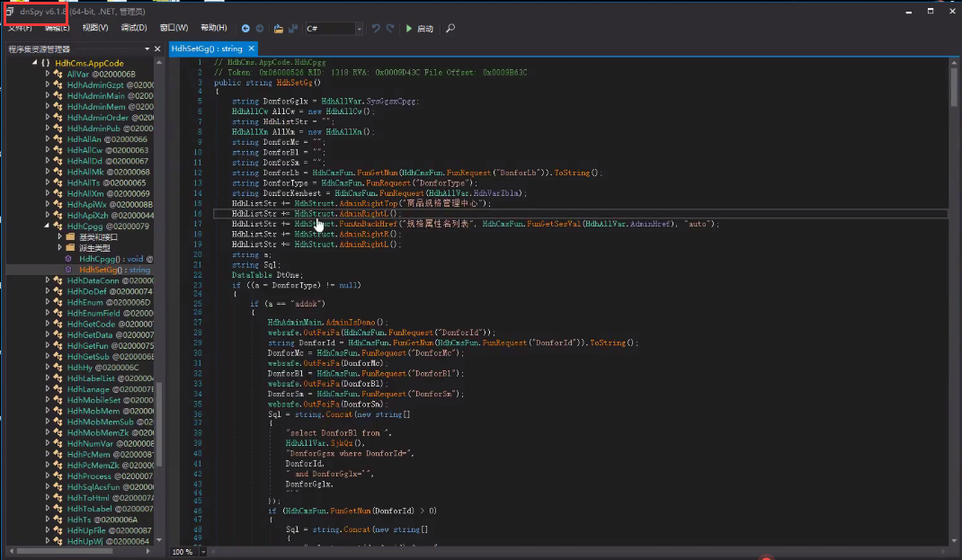
Task: Open the 帮助(H) menu
Action: pyautogui.click(x=214, y=28)
